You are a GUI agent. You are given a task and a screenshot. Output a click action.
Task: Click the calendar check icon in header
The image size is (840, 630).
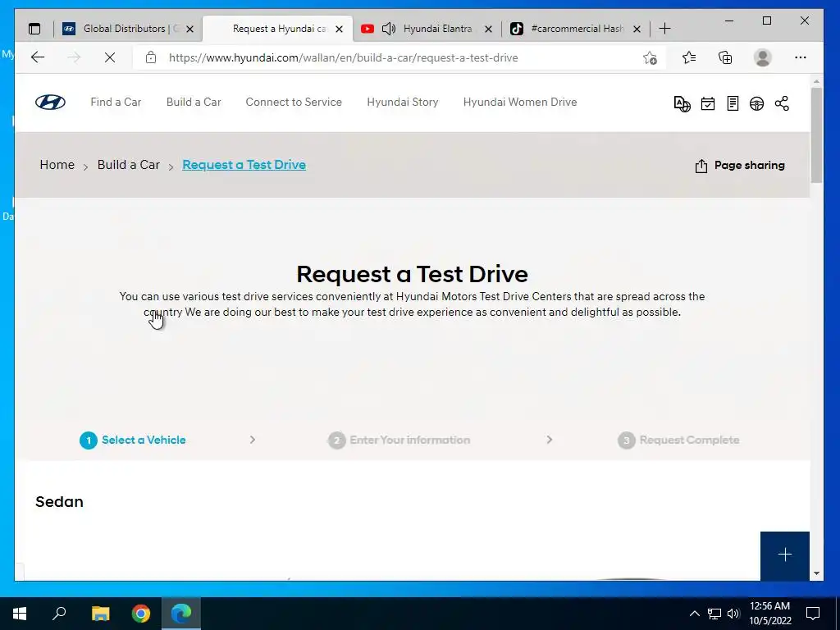(708, 103)
